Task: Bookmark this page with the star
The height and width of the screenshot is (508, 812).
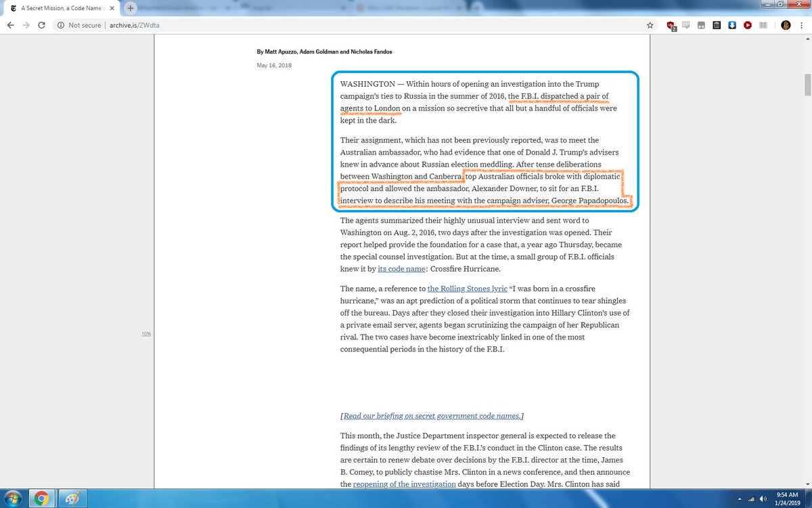Action: [650, 25]
